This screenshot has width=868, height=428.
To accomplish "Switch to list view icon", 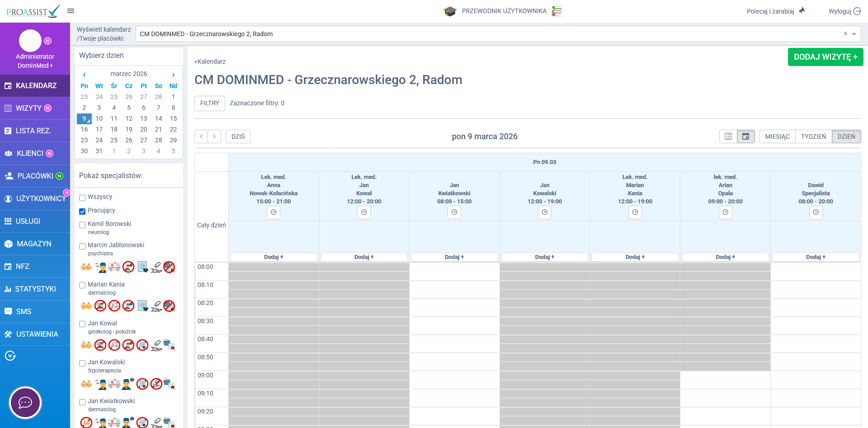I will coord(728,136).
